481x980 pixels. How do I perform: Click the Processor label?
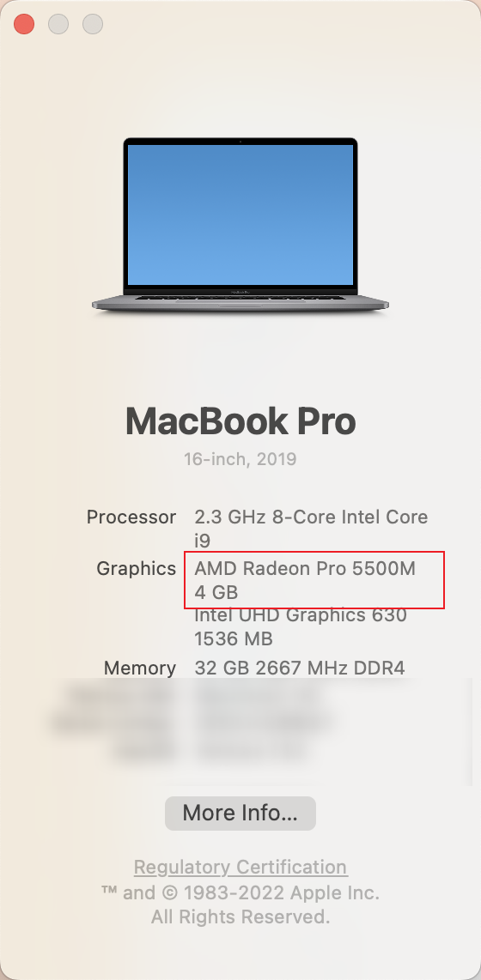point(131,517)
